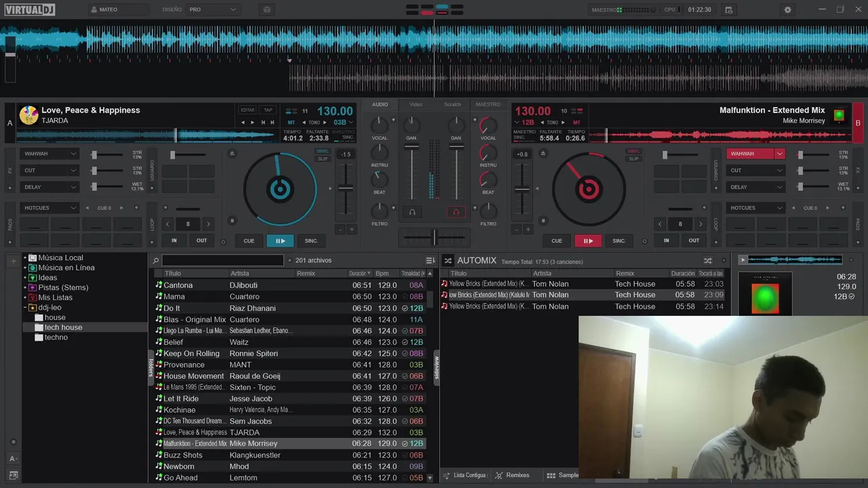Open the browser options list icon
Image resolution: width=868 pixels, height=488 pixels.
[x=430, y=260]
